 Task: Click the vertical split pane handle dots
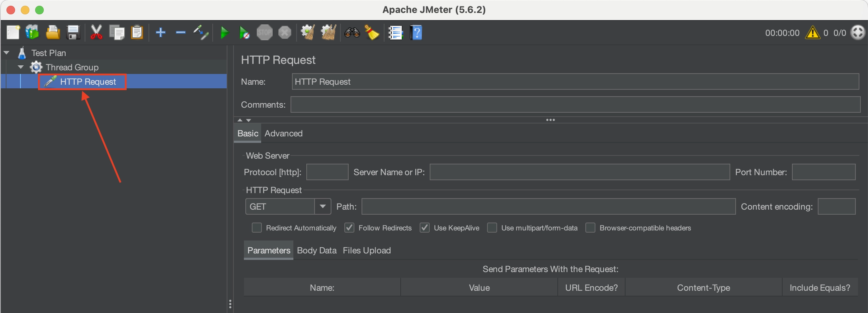[230, 304]
